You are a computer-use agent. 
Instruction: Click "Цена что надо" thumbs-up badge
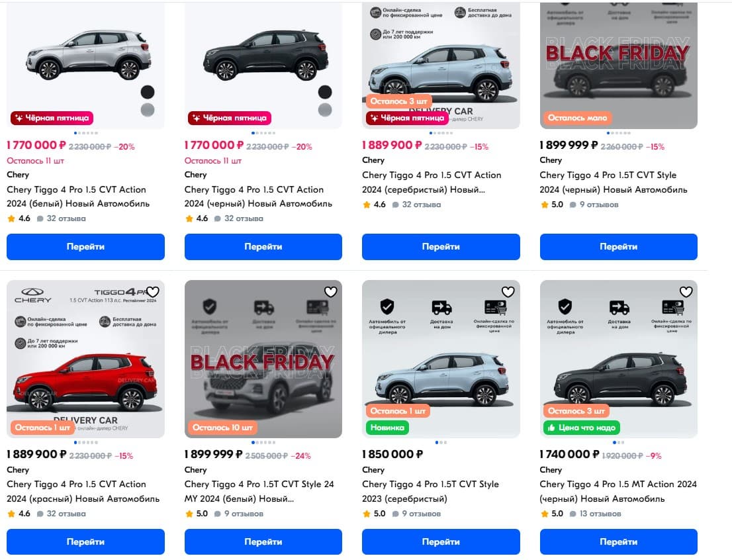(x=581, y=428)
